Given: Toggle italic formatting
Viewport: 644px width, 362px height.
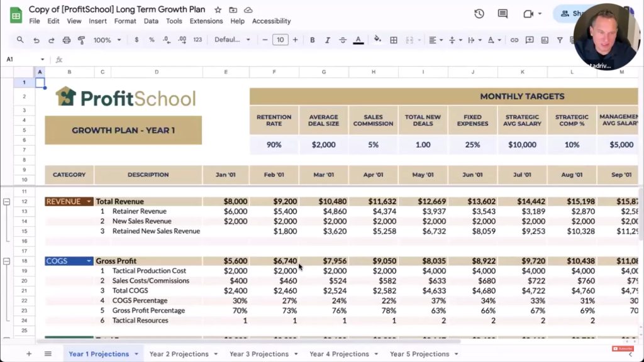Looking at the screenshot, I should 327,40.
